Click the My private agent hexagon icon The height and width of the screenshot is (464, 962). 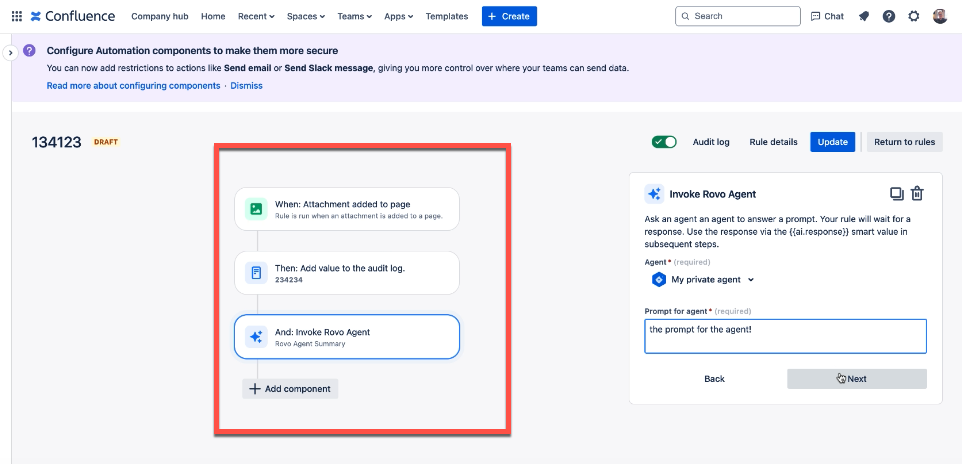coord(658,279)
